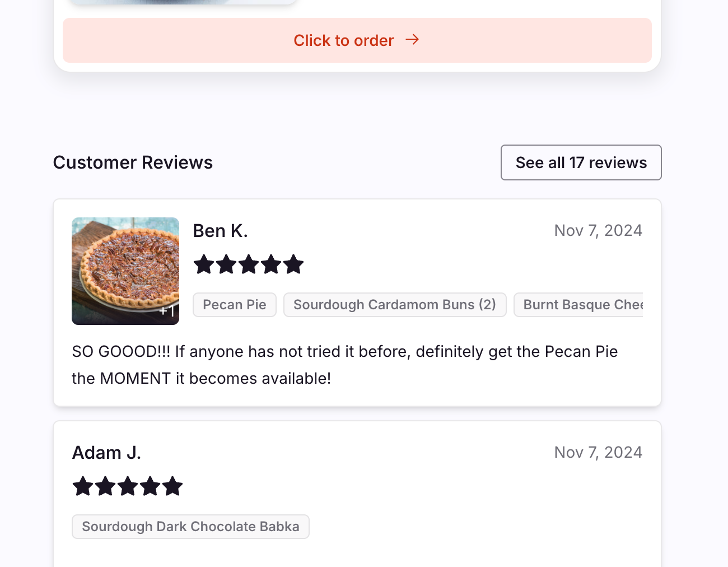This screenshot has height=567, width=728.
Task: Click the third star in Ben K.'s rating
Action: (249, 264)
